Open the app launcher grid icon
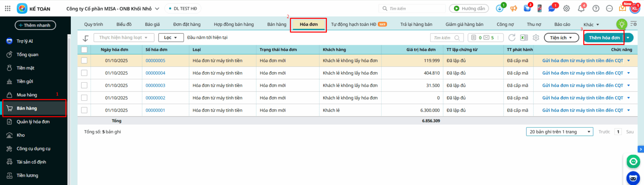This screenshot has height=185, width=644. pos(8,8)
